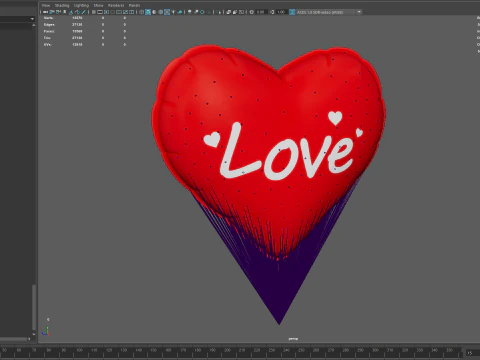Toggle Isolate Select in the panel toolbar
Viewport: 480px width, 360px height.
(x=219, y=12)
